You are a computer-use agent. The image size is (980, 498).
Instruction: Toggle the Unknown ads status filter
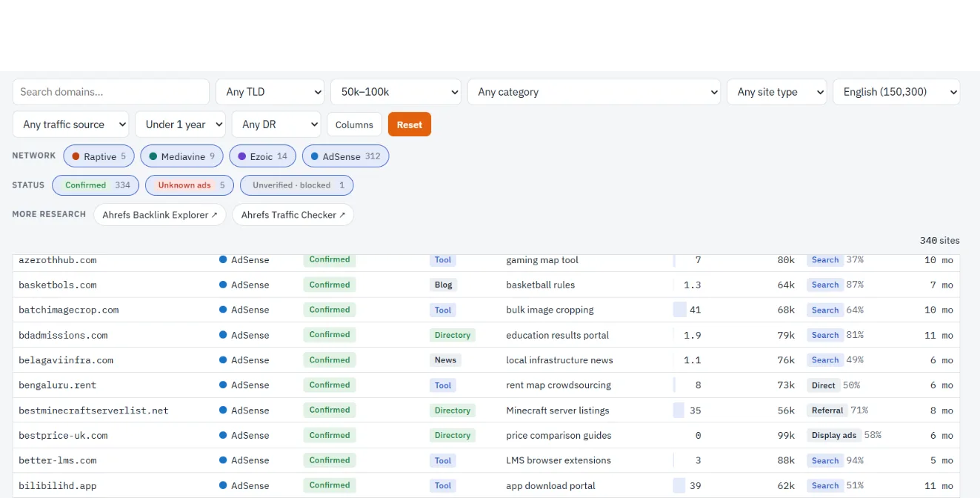pos(190,185)
